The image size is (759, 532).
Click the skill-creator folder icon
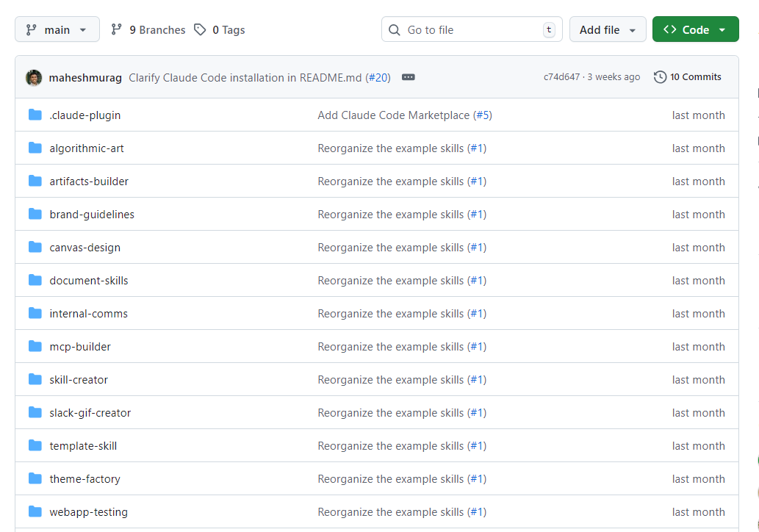click(x=35, y=379)
